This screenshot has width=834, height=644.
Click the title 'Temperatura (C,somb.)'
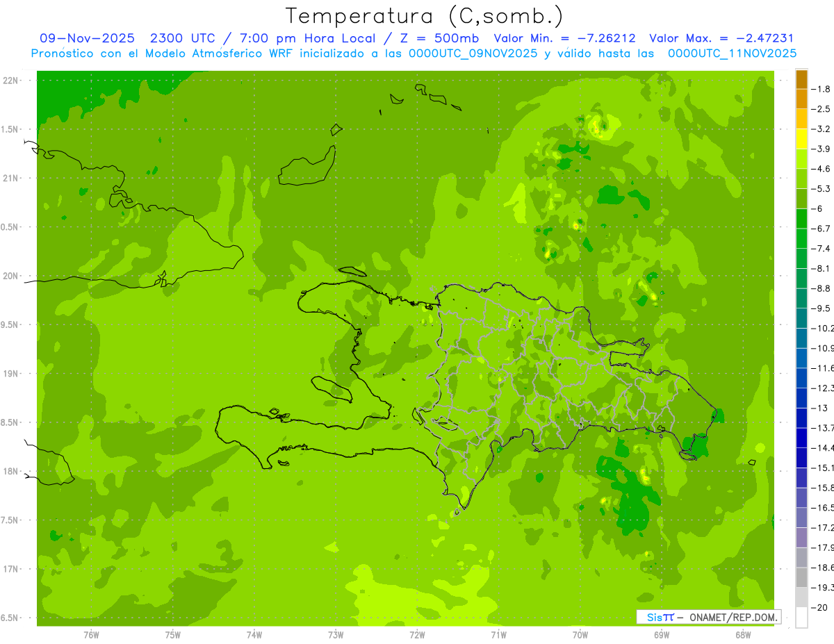(x=425, y=16)
